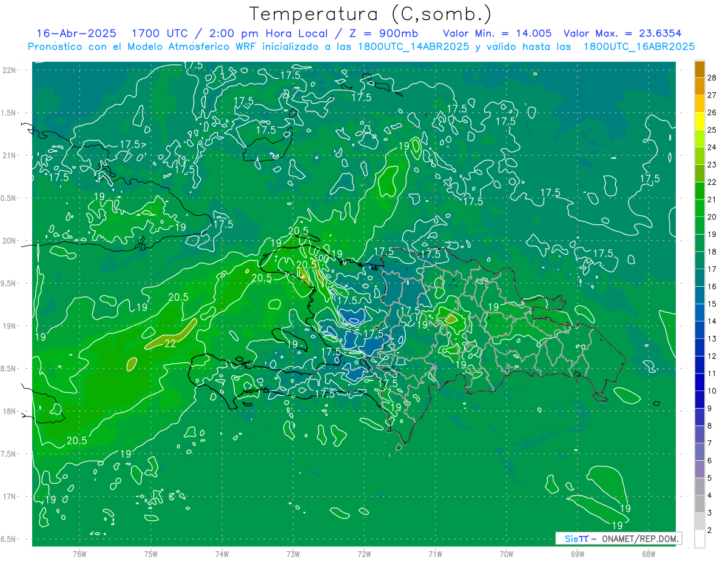Image resolution: width=728 pixels, height=562 pixels.
Task: Click the color scale label '16'
Action: coord(712,287)
